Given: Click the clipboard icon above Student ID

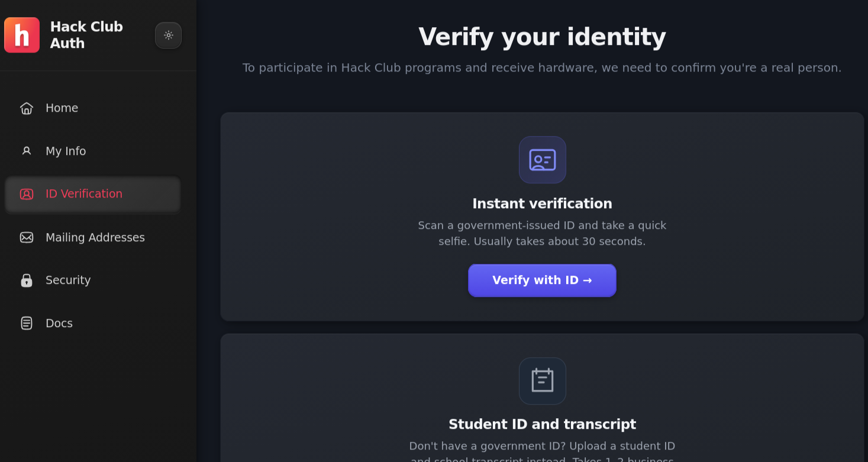Looking at the screenshot, I should [542, 381].
